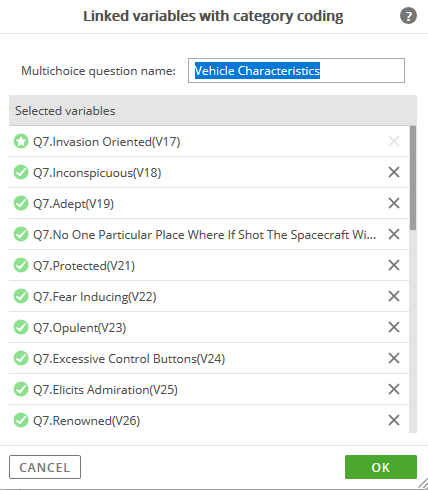Remove Q7.Excessive Control Buttons(V24) entry

click(394, 358)
